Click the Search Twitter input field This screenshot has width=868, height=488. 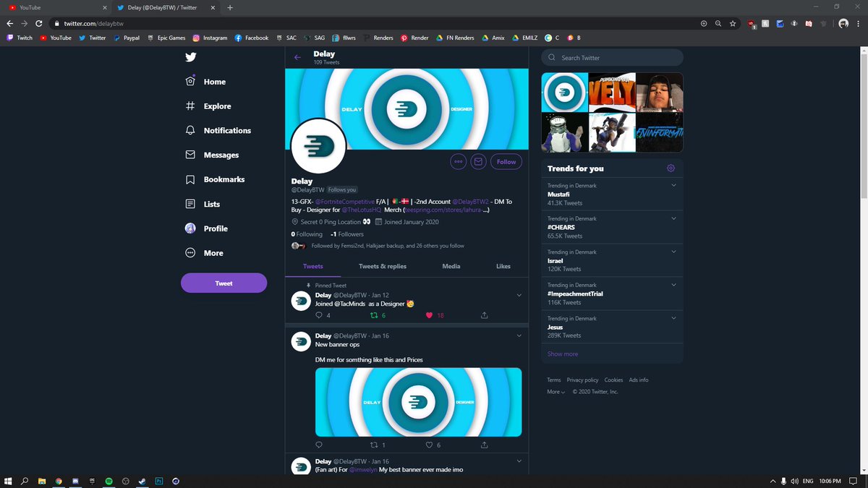[618, 58]
